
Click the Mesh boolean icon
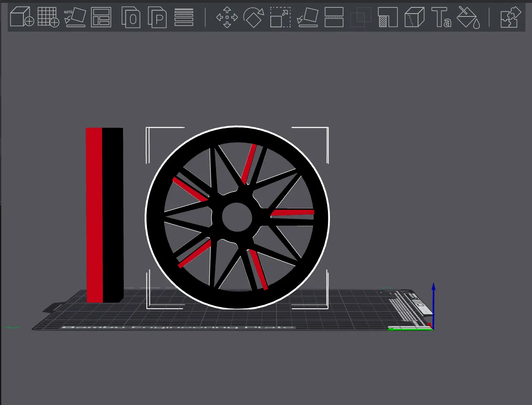[360, 17]
